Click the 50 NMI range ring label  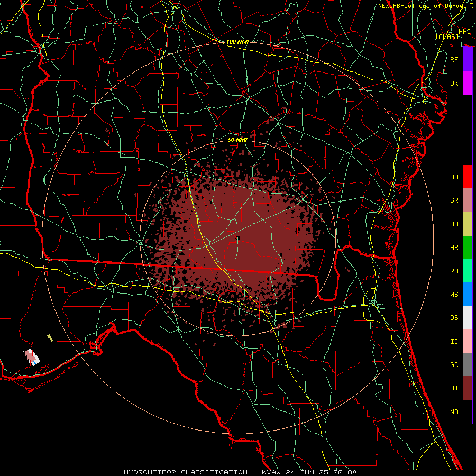237,140
